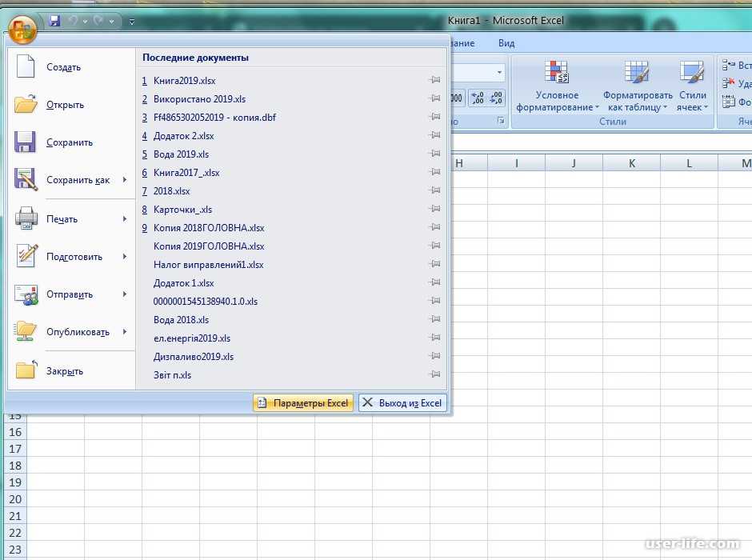Click the Save icon in Quick Access toolbar
The image size is (752, 560).
(x=54, y=21)
